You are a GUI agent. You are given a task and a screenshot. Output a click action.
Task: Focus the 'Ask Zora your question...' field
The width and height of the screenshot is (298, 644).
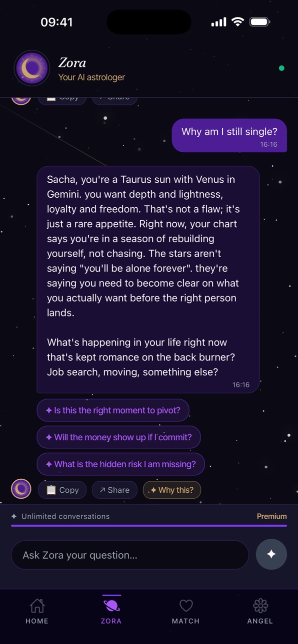click(130, 555)
